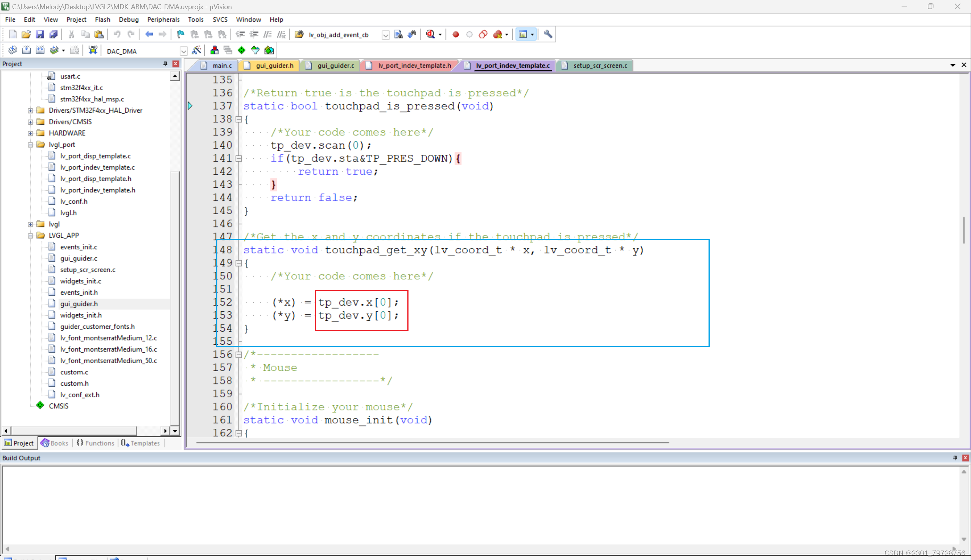Rebuild all target files
This screenshot has width=971, height=560.
40,50
